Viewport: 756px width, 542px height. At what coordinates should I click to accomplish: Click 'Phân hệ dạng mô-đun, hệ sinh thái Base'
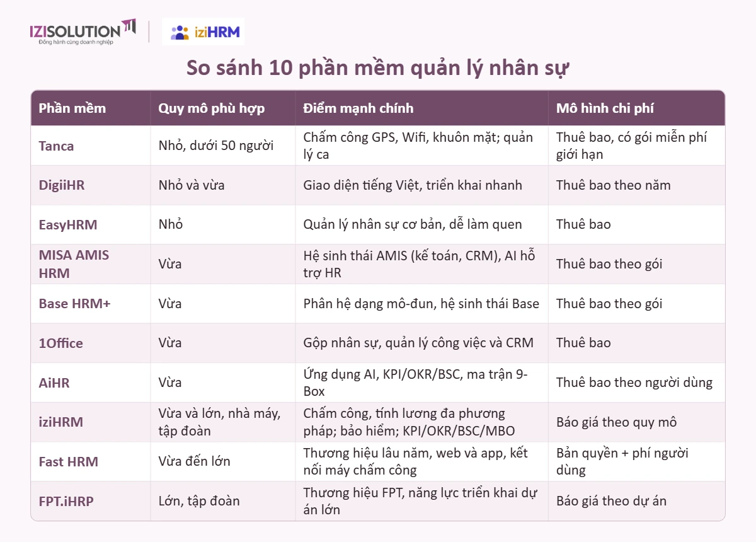click(421, 303)
